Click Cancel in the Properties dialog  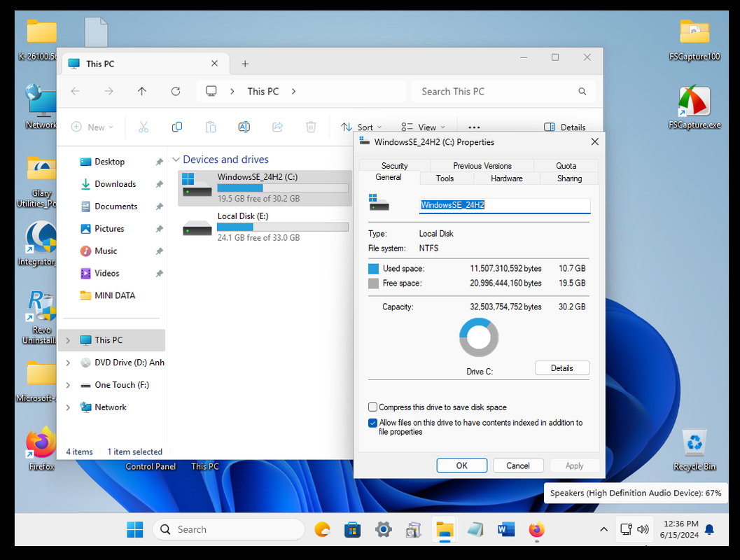517,465
